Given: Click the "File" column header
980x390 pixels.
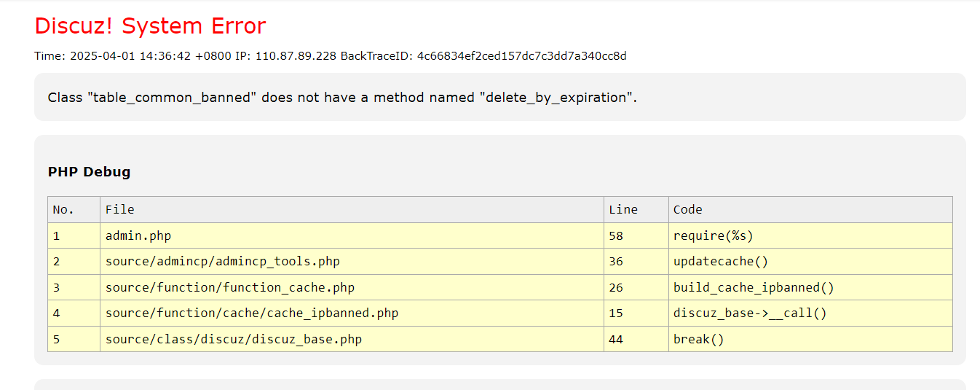Looking at the screenshot, I should (x=352, y=210).
